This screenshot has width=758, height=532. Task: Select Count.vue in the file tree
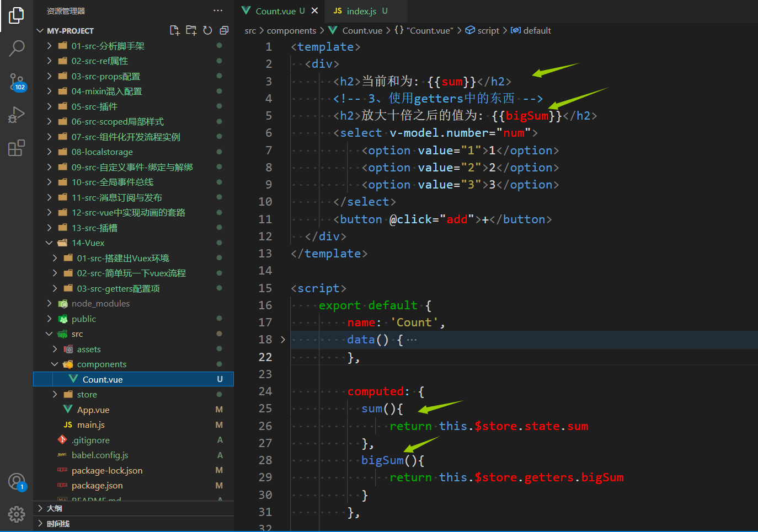[x=134, y=379]
